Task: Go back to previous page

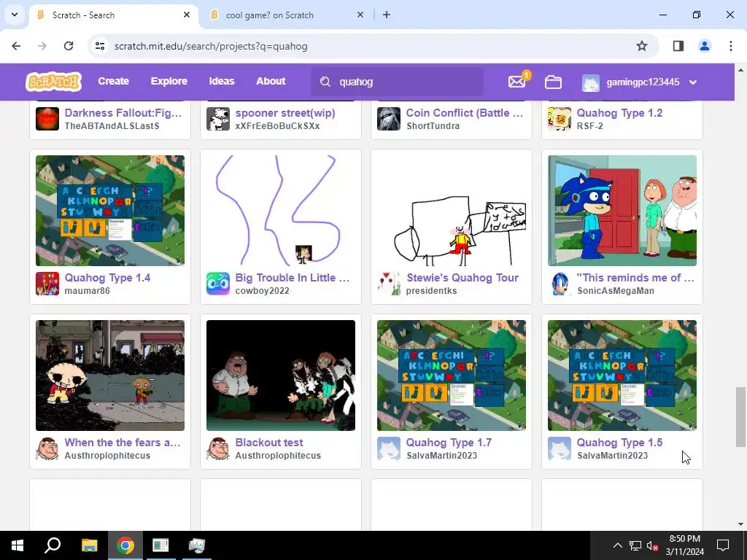Action: pyautogui.click(x=16, y=46)
